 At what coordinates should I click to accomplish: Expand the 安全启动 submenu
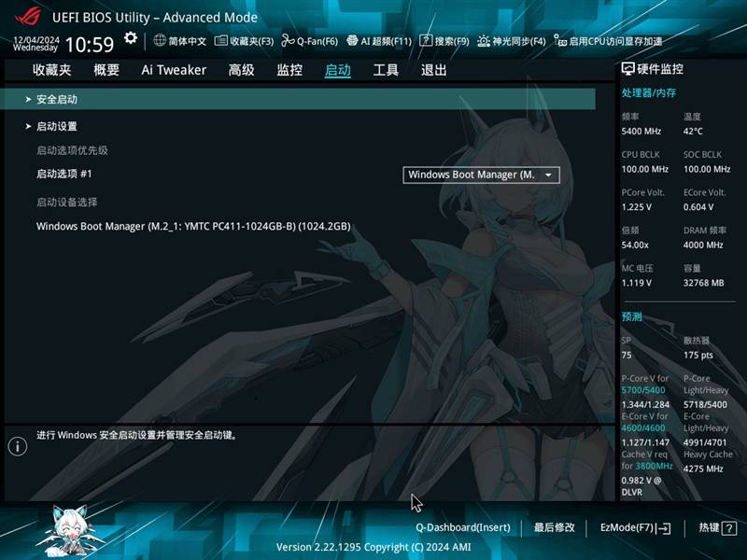pos(57,99)
